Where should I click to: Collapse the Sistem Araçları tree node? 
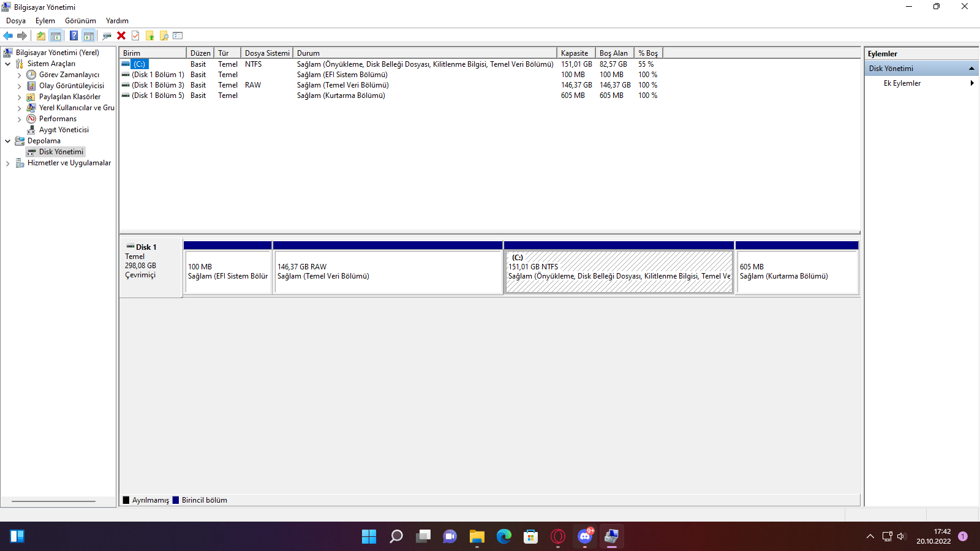tap(7, 64)
